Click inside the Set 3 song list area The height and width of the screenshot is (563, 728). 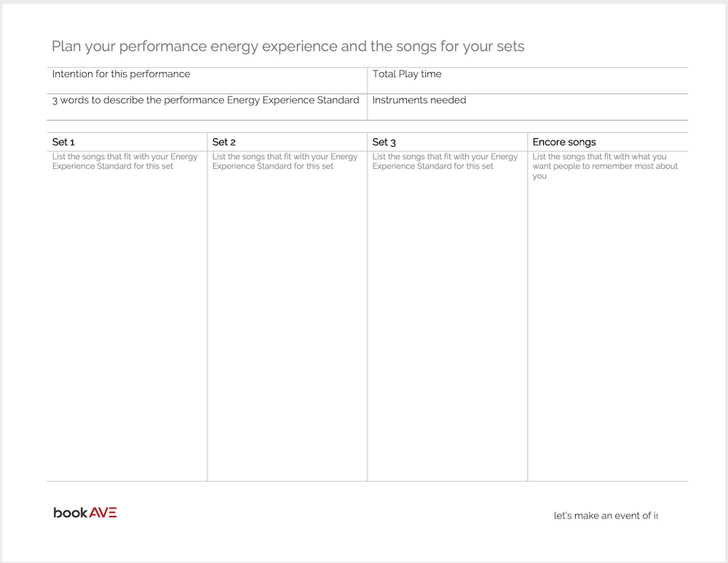(447, 324)
